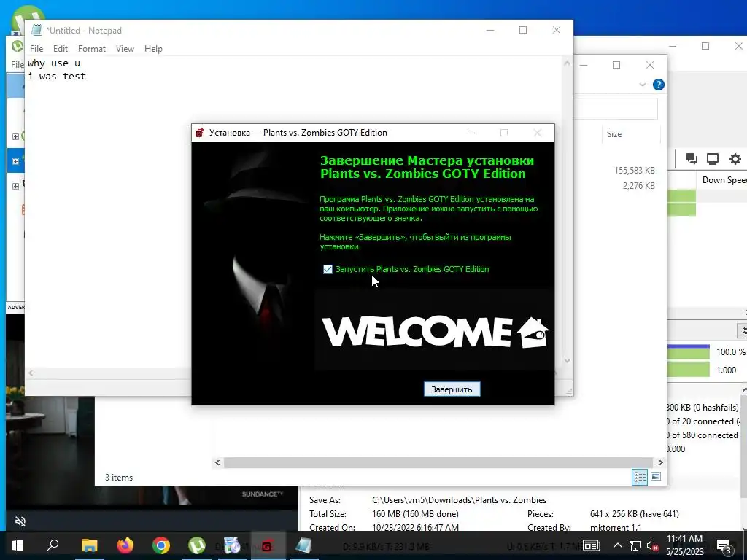The image size is (747, 560).
Task: Click uTorrent remote monitor icon
Action: pos(713,158)
